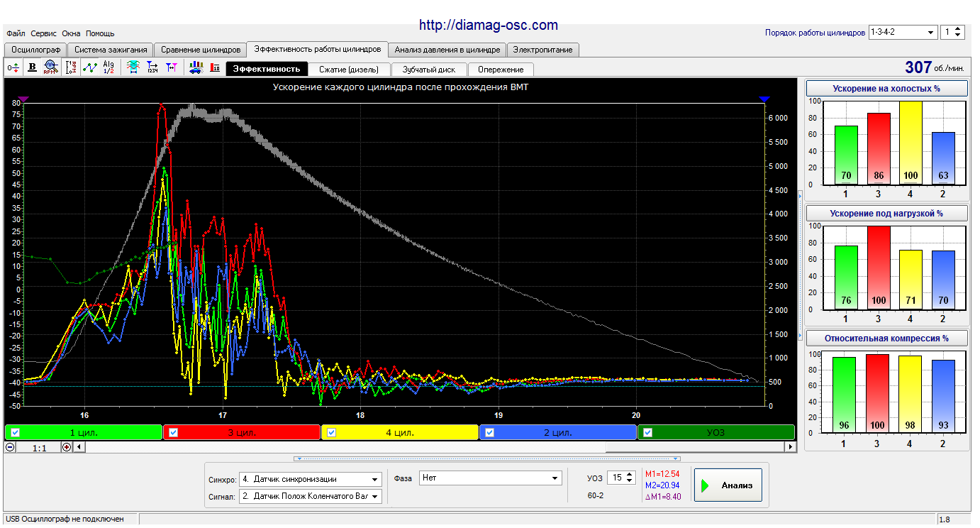The image size is (980, 528).
Task: Click the magenta marker distance icon
Action: coord(171,67)
